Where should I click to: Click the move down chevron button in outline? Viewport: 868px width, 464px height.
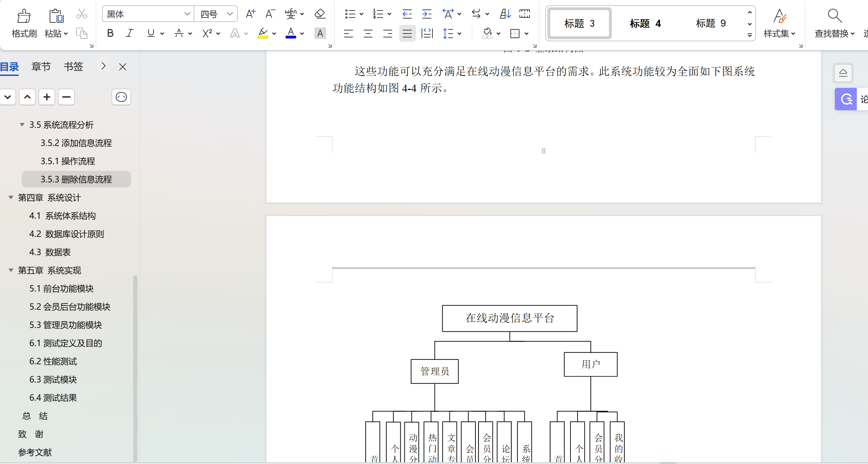point(8,97)
